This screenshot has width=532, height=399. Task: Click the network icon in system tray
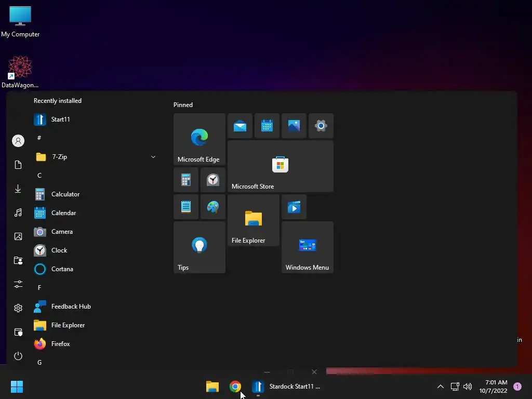pos(455,387)
